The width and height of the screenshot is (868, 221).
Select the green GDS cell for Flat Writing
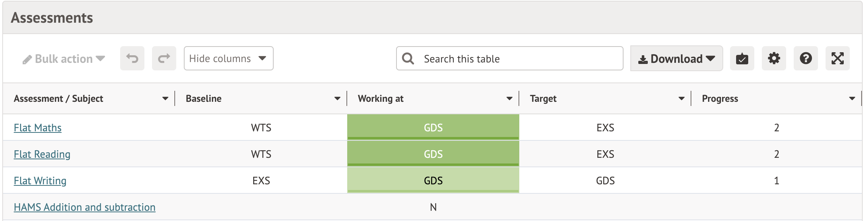coord(433,181)
